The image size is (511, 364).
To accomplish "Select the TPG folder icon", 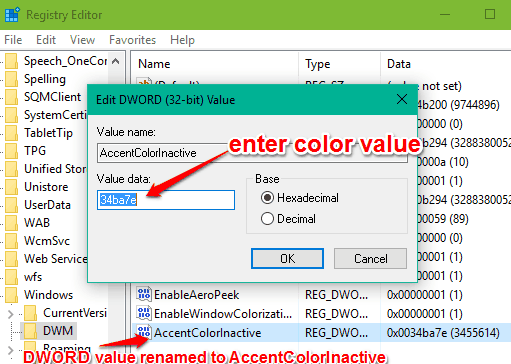I will pyautogui.click(x=12, y=151).
